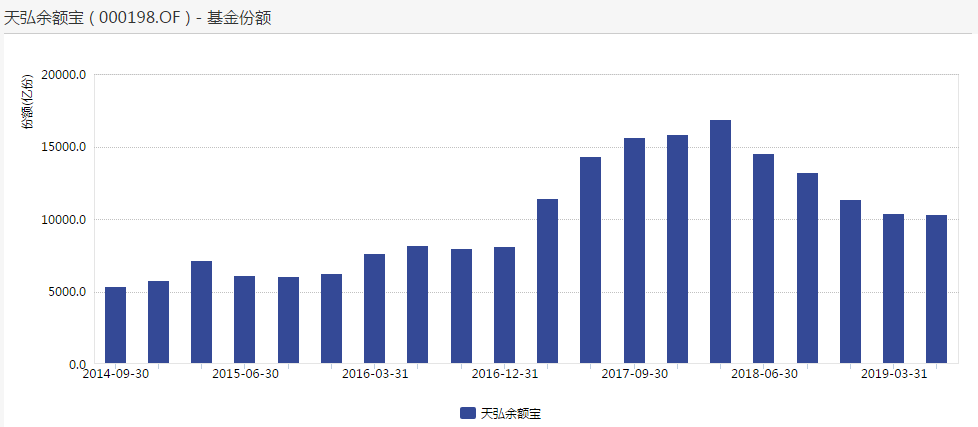Click the bar for 2017-03-31 near 11000
The height and width of the screenshot is (427, 978).
tap(548, 281)
